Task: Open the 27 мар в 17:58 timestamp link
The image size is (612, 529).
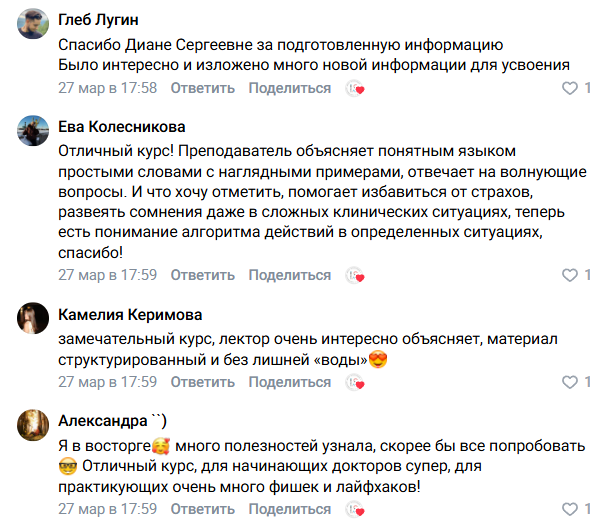Action: (x=108, y=89)
